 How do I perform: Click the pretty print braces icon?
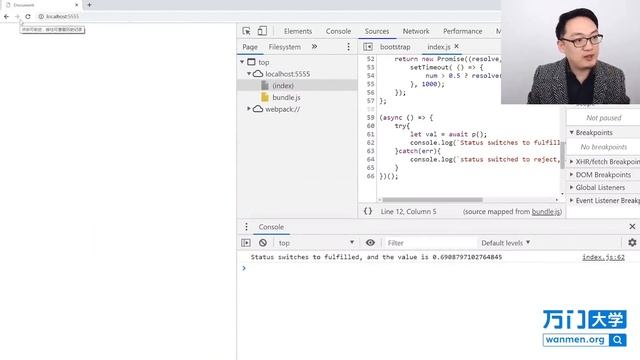point(368,211)
